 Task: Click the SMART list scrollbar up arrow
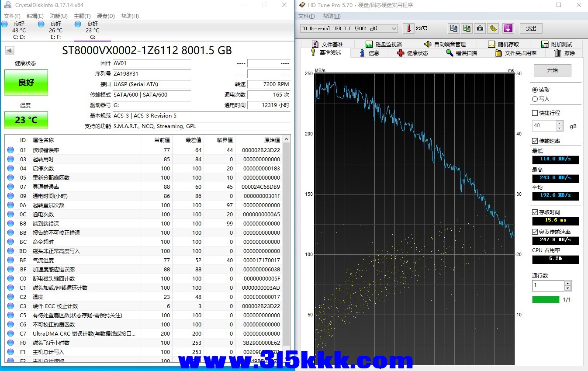tap(287, 139)
